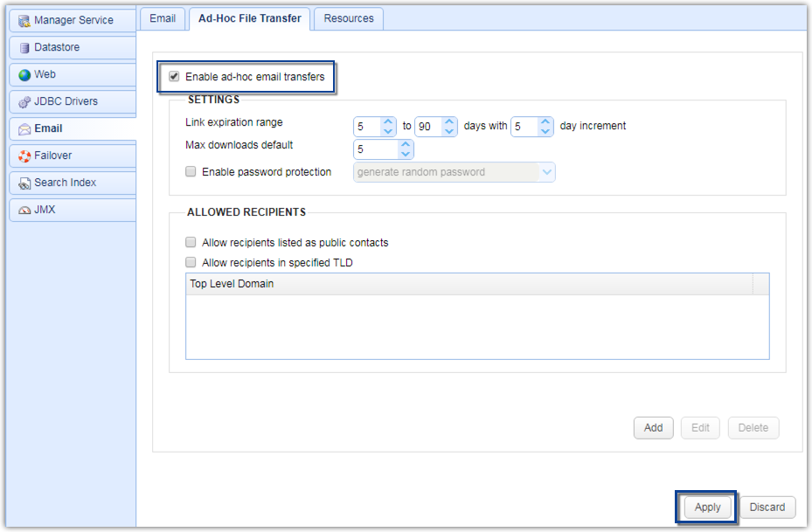Add a new top level domain entry
Screen dimensions: 812x532
(653, 427)
